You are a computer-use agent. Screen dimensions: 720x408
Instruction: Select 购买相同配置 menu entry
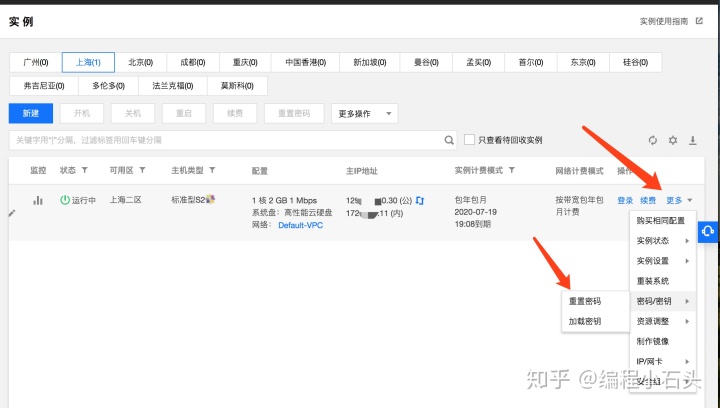tap(663, 220)
